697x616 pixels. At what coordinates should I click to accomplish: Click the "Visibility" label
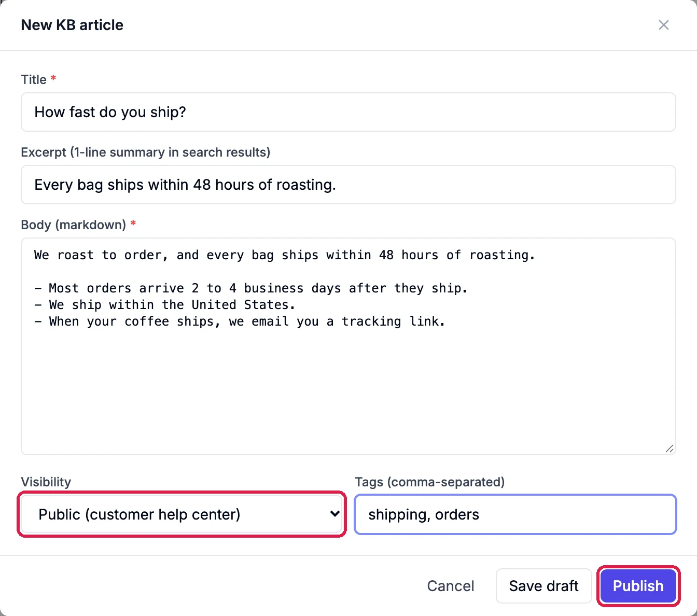[x=46, y=482]
